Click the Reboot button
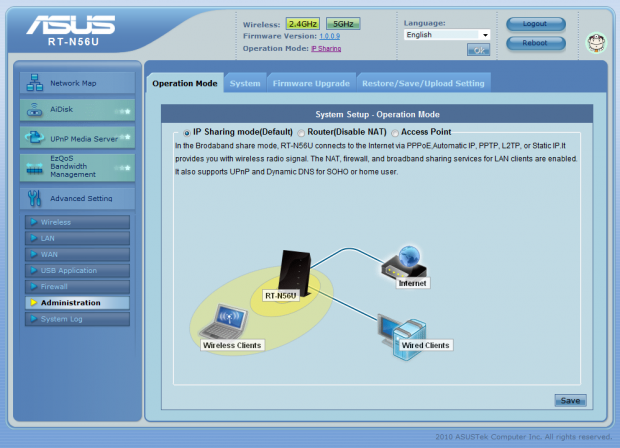 pos(536,43)
